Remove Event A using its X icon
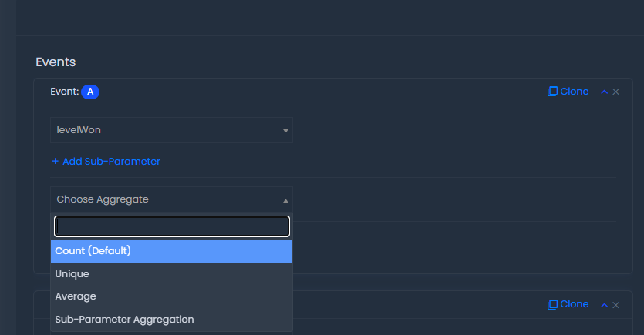This screenshot has width=644, height=335. [x=615, y=92]
